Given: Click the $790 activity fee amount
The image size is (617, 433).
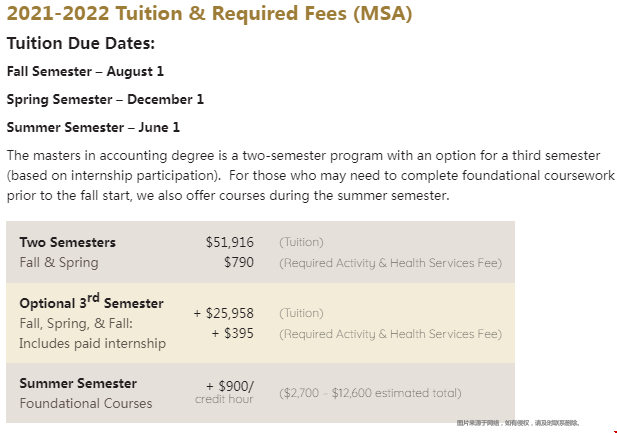Looking at the screenshot, I should (x=239, y=263).
